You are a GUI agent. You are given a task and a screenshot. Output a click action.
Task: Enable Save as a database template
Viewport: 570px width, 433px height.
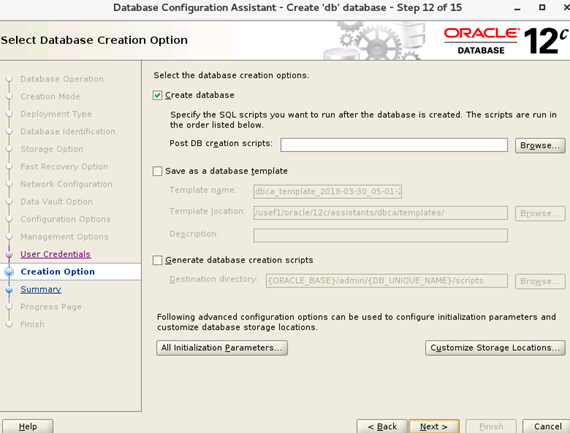coord(157,171)
